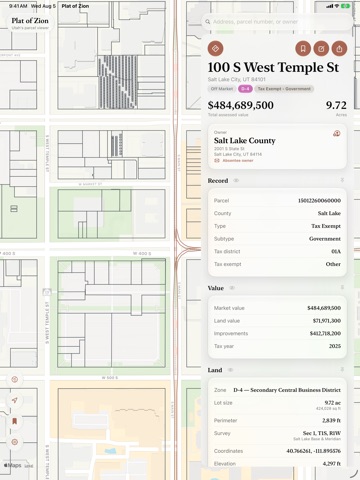
Task: Click the Coordinates 40.766261, -111.895576 value
Action: [314, 451]
